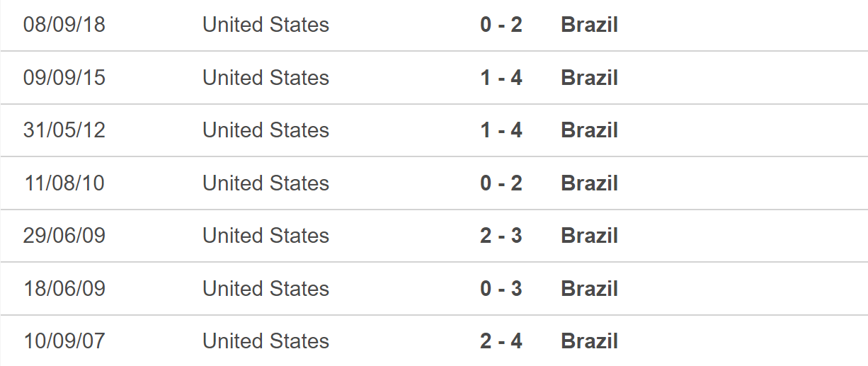Viewport: 868px width, 366px height.
Task: Select Brazil in the 29/06/09 match
Action: pyautogui.click(x=589, y=236)
